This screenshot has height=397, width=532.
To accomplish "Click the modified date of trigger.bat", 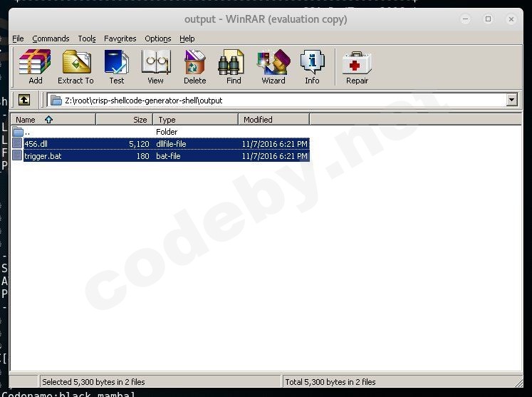I will point(274,156).
